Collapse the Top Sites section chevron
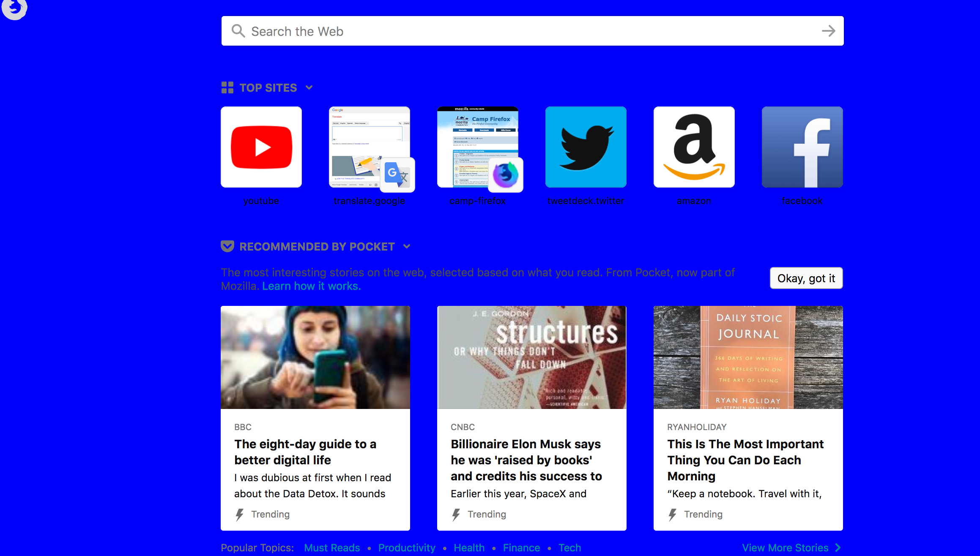Image resolution: width=980 pixels, height=556 pixels. pos(309,87)
